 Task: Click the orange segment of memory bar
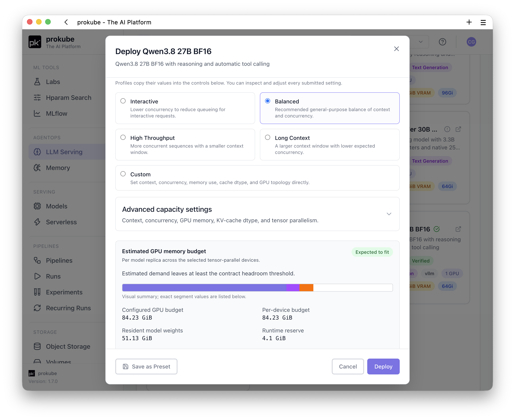tap(306, 287)
